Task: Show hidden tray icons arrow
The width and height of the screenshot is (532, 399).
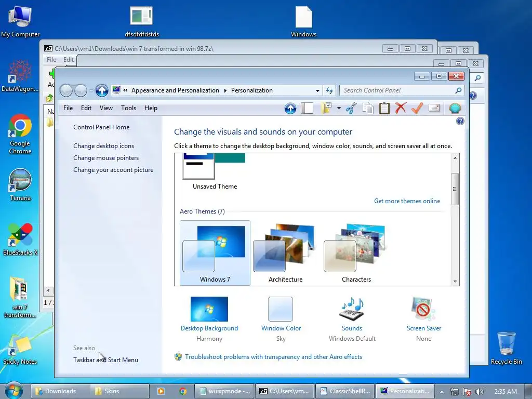Action: click(x=442, y=392)
